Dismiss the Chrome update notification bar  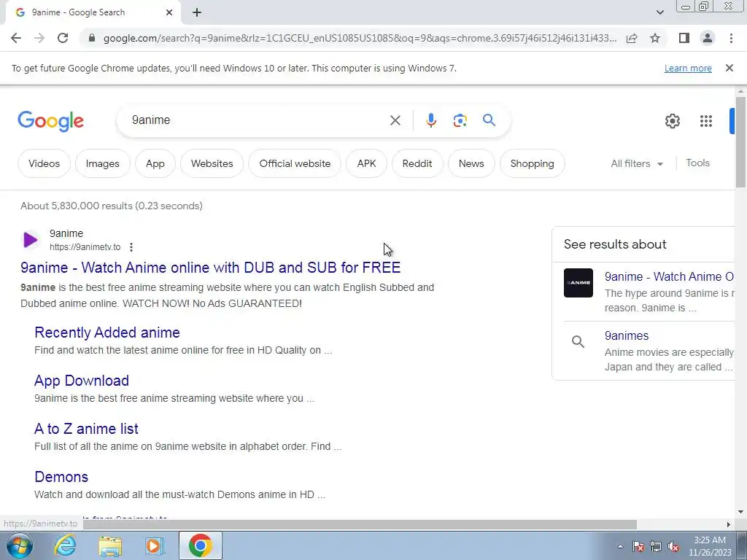point(729,68)
